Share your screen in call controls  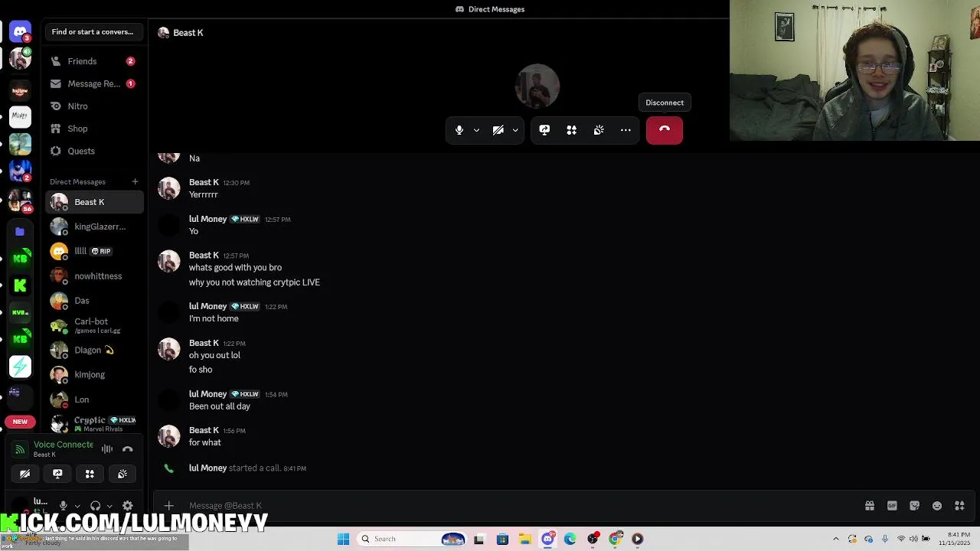[x=544, y=130]
